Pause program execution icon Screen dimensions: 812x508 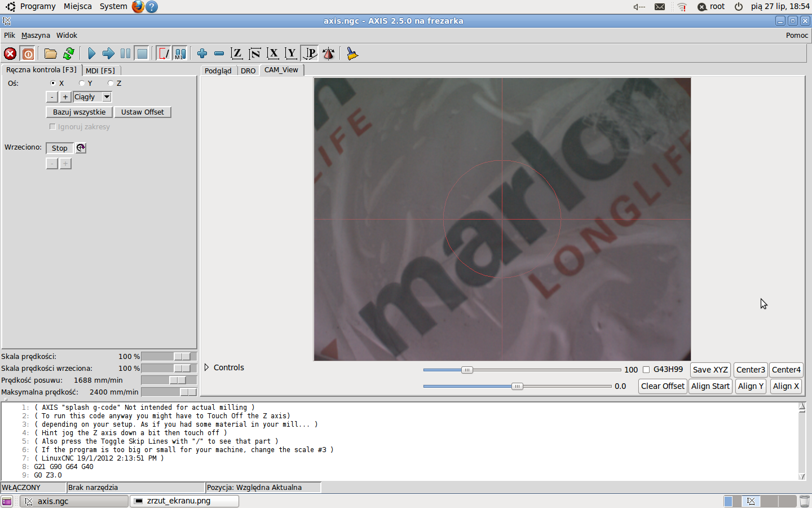click(x=125, y=54)
